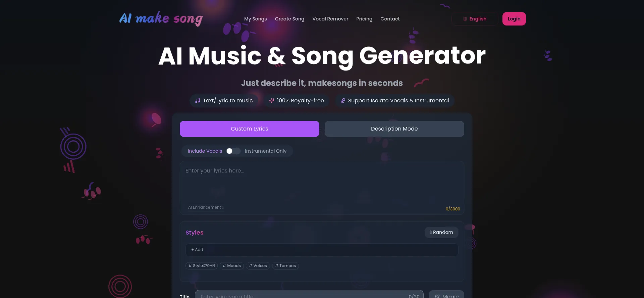Viewport: 644px width, 298px height.
Task: Switch to the Description Mode tab
Action: pyautogui.click(x=394, y=129)
